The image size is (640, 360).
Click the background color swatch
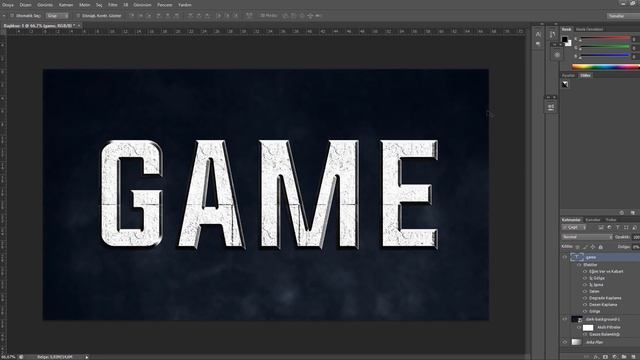569,43
